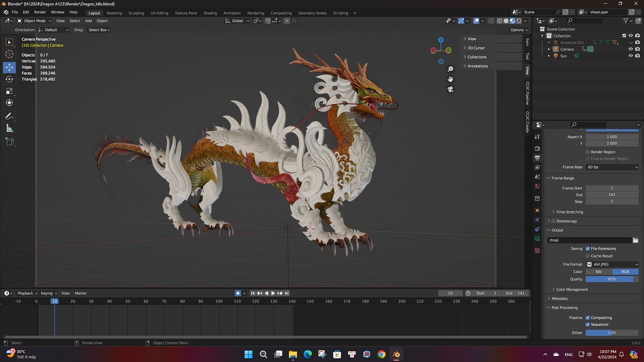The width and height of the screenshot is (644, 362).
Task: Open the Render menu
Action: pos(40,12)
